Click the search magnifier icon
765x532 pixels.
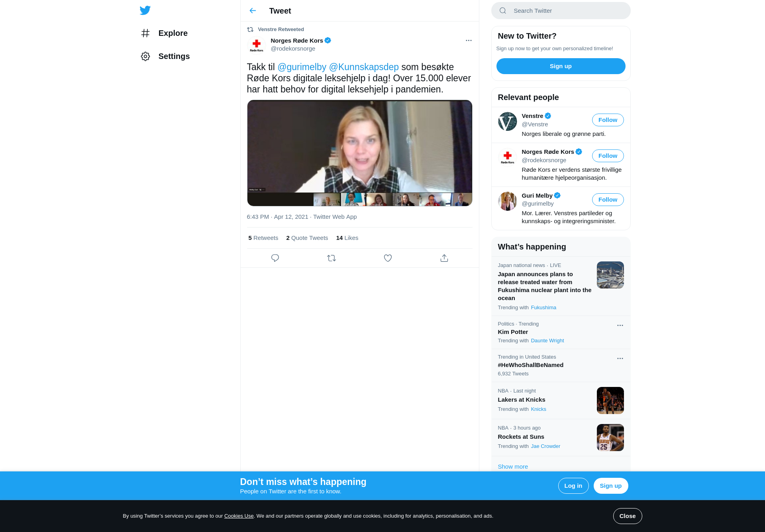click(503, 11)
